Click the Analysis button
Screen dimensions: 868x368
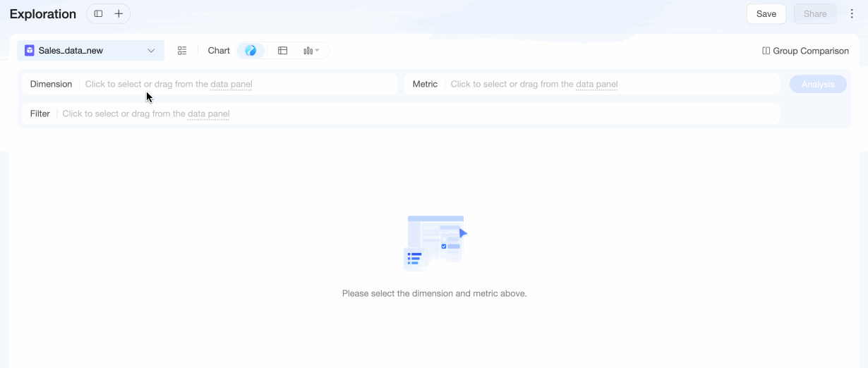[x=818, y=84]
